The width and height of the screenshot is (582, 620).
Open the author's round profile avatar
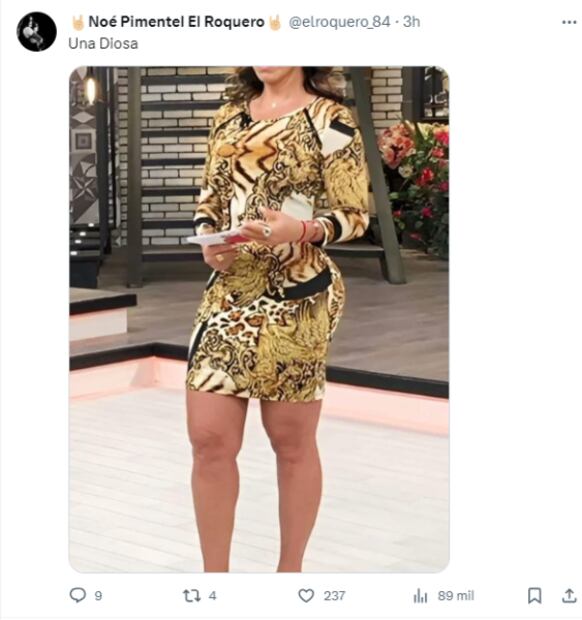[36, 32]
